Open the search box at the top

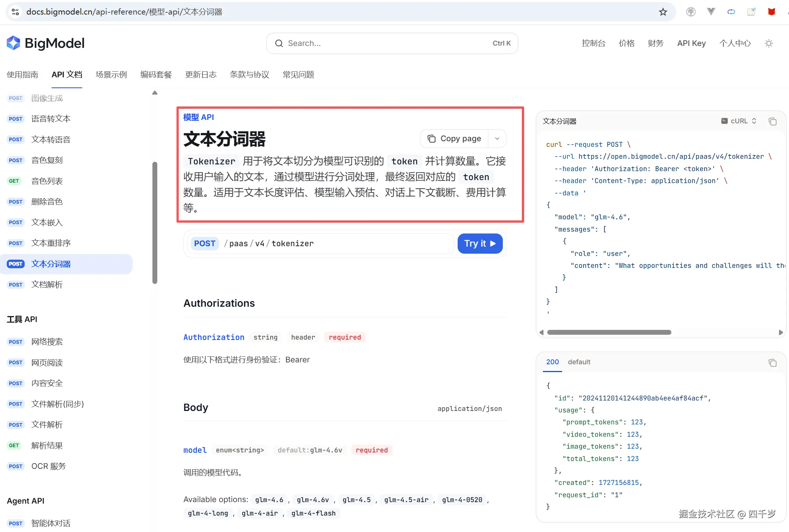[x=392, y=43]
